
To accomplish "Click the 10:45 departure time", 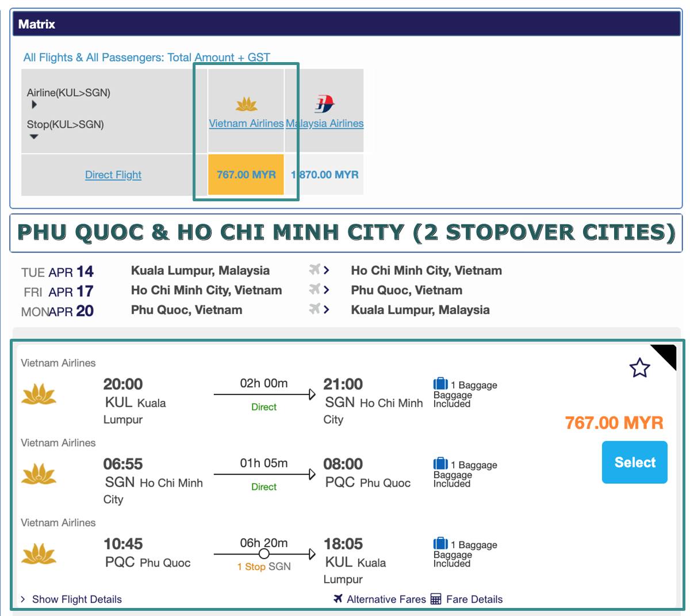I will coord(123,544).
